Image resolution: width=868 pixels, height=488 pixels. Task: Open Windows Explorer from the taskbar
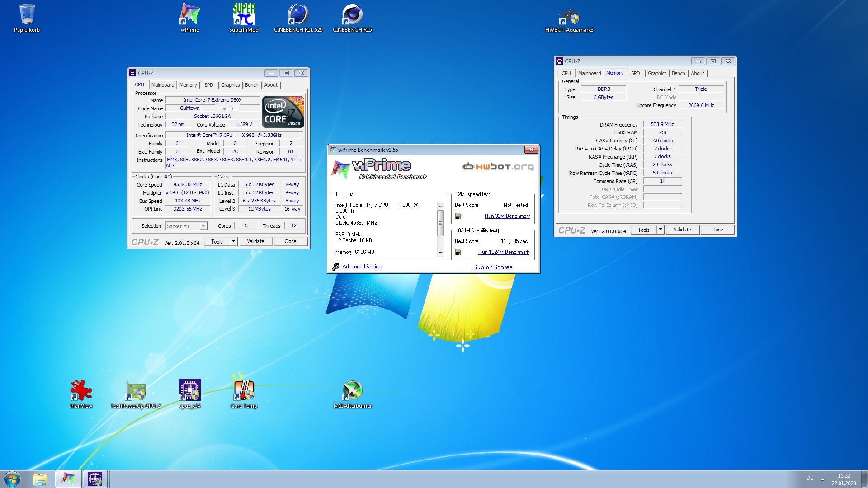coord(40,479)
